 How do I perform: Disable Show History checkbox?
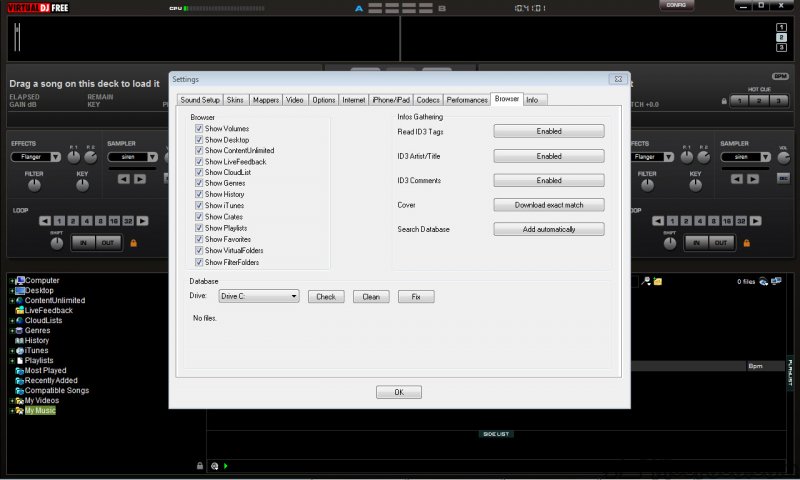tap(199, 194)
